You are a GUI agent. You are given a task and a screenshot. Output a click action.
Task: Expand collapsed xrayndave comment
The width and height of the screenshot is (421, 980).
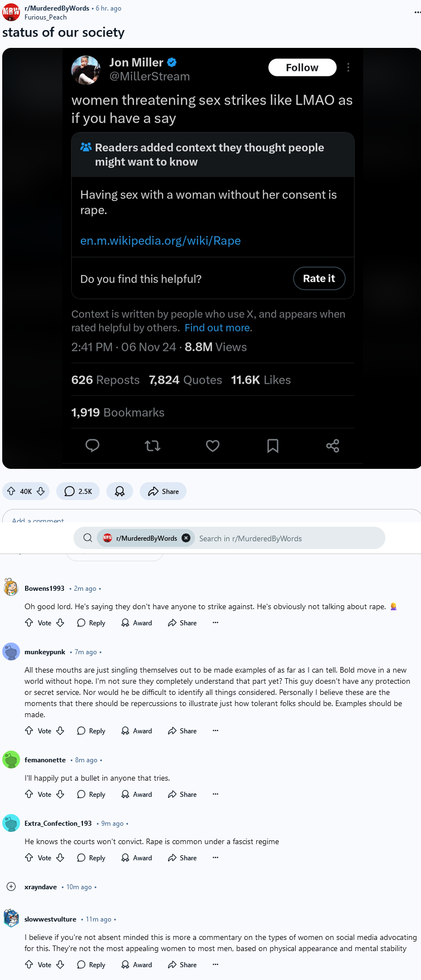pyautogui.click(x=11, y=886)
